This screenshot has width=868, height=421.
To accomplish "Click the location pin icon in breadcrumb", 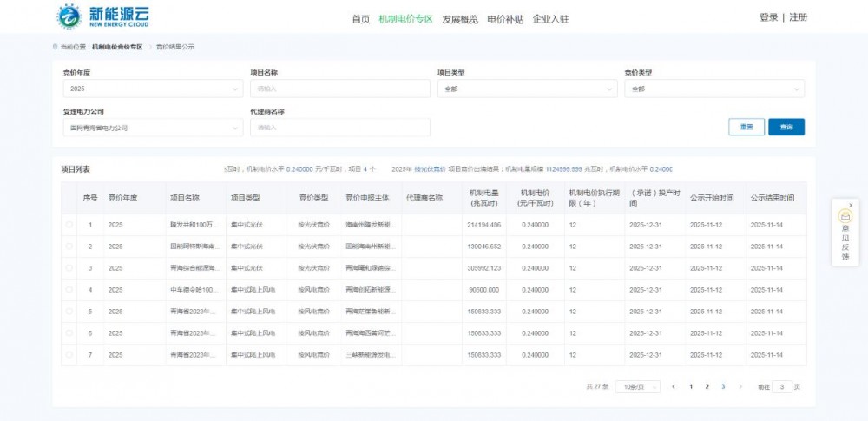I will 56,47.
